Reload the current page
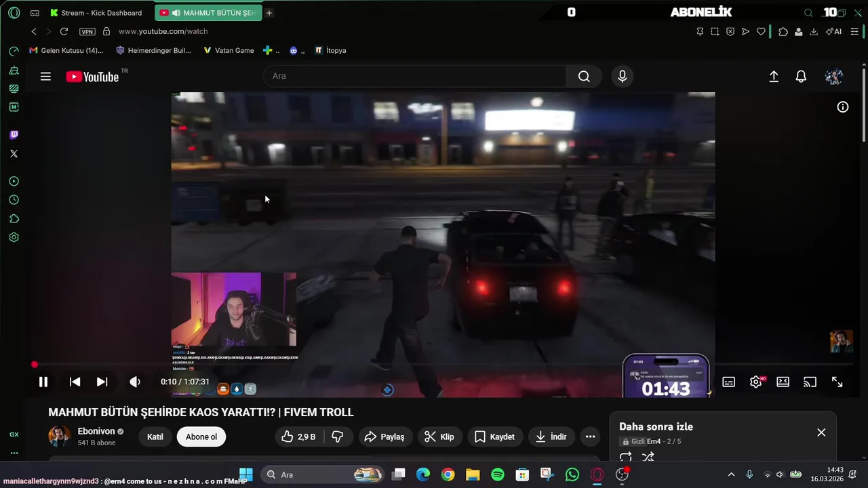868x488 pixels. pos(64,31)
